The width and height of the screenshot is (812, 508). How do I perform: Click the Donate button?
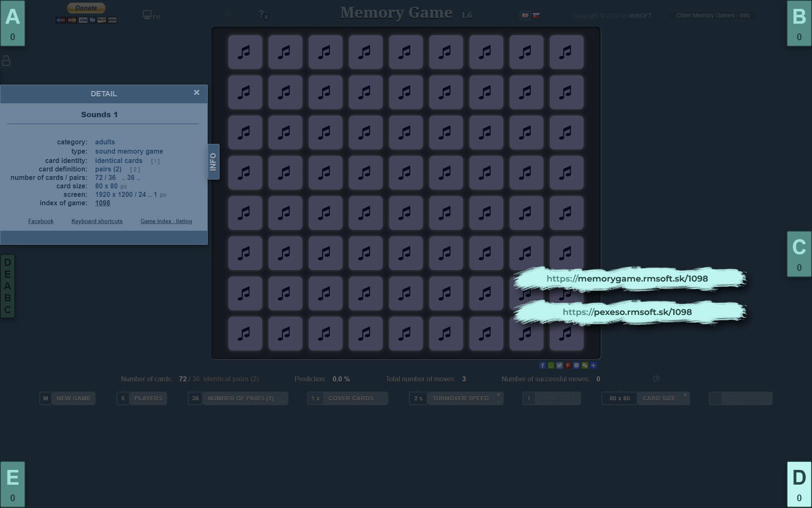click(86, 8)
